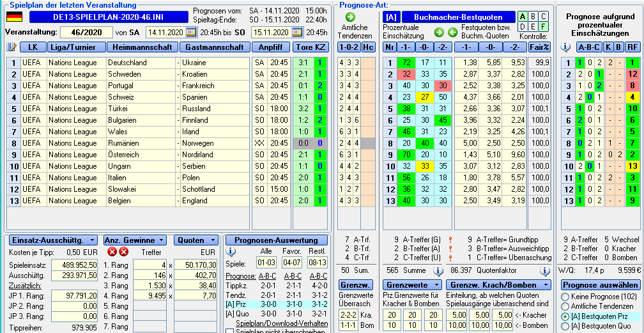Click green arrow above Amtliche Tendenzen
Viewport: 644px width, 333px height.
point(350,17)
